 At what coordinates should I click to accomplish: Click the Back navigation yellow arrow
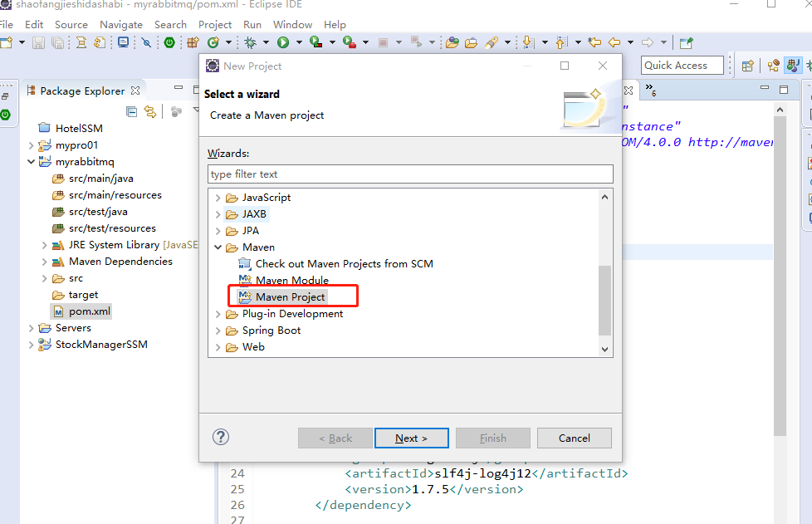click(614, 42)
